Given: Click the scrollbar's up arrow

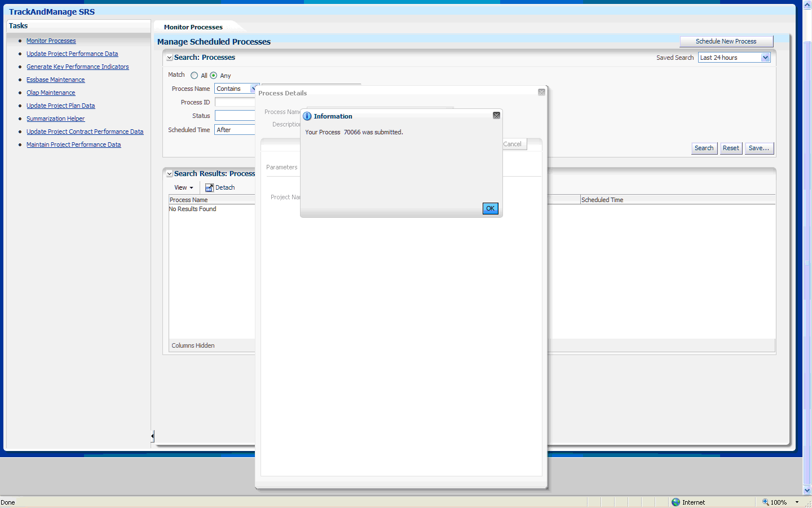Looking at the screenshot, I should [806, 5].
